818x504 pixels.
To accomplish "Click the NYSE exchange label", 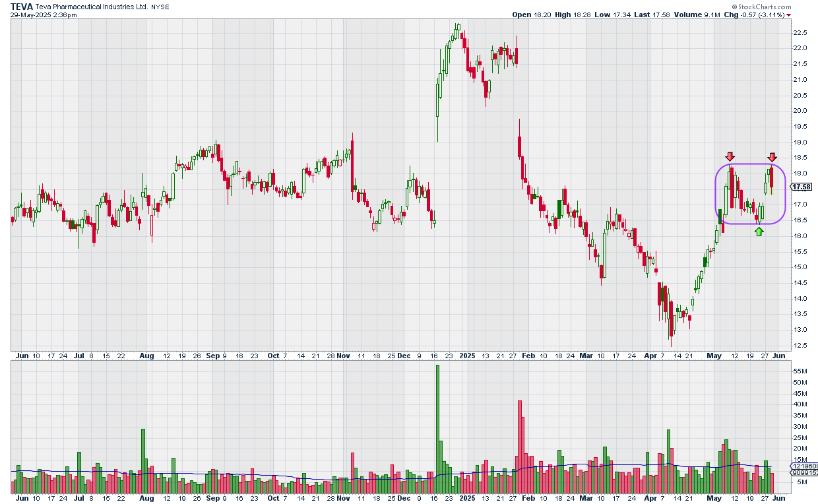I will [x=160, y=7].
